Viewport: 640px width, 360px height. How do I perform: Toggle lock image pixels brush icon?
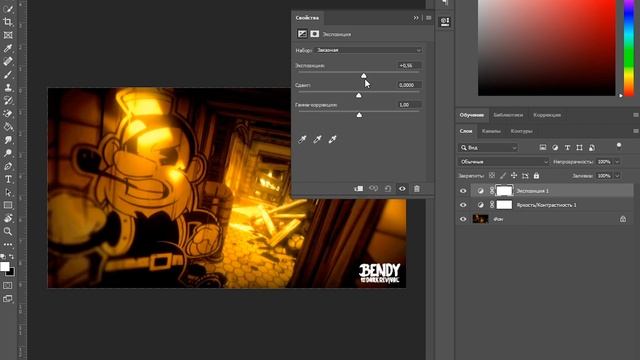tap(503, 176)
